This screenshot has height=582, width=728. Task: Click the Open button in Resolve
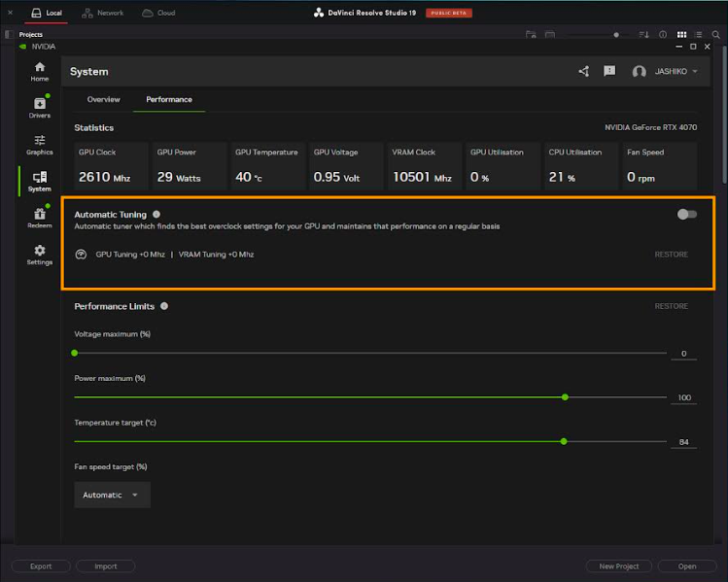687,566
